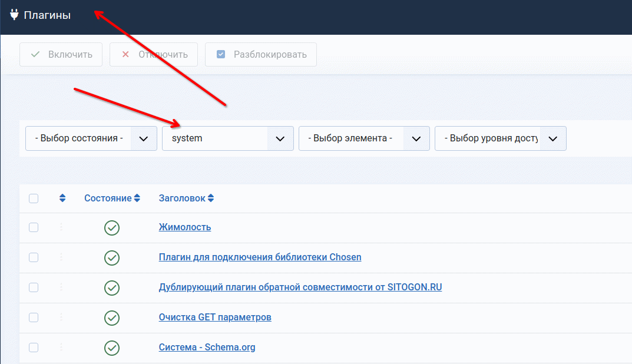Click the green status icon for Жимолость

pyautogui.click(x=112, y=228)
